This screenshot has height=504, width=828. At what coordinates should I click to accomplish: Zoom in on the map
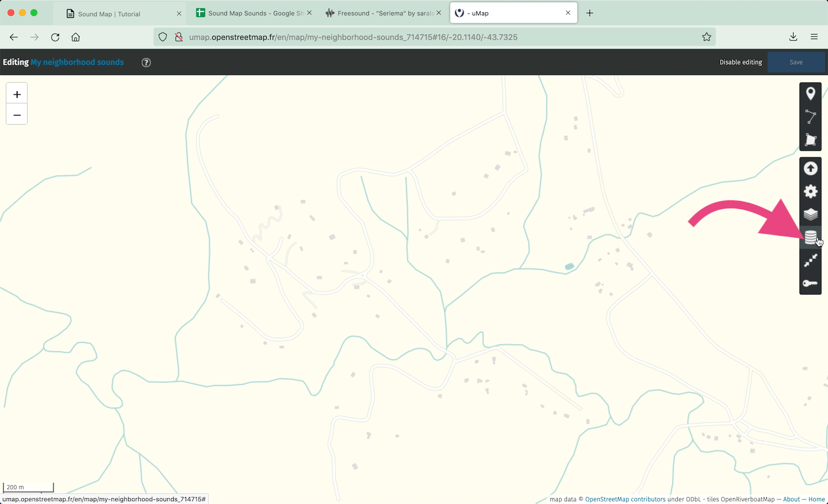tap(17, 94)
